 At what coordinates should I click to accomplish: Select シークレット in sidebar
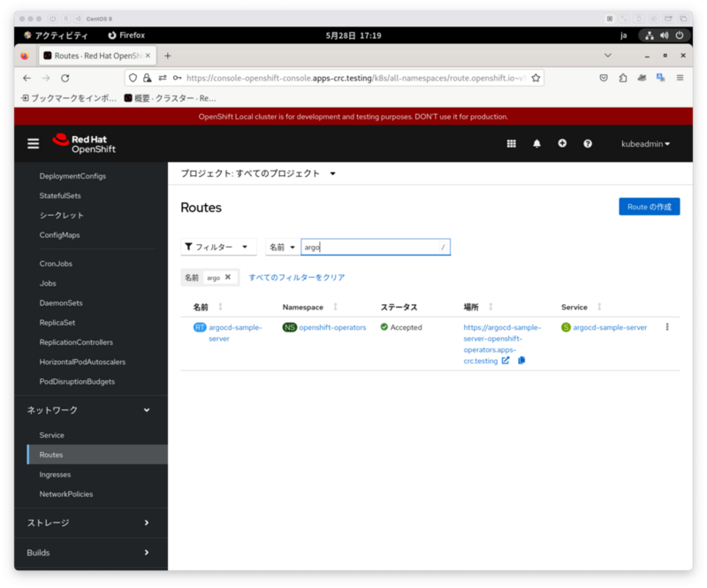point(61,215)
